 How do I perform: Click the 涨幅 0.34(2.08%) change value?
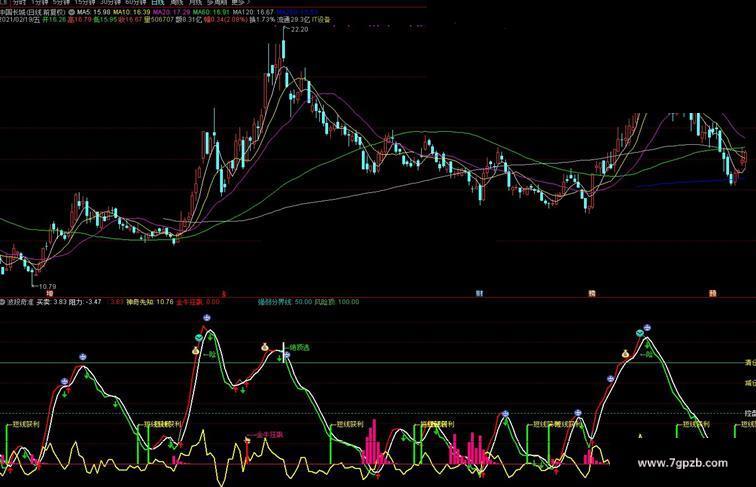pos(227,20)
